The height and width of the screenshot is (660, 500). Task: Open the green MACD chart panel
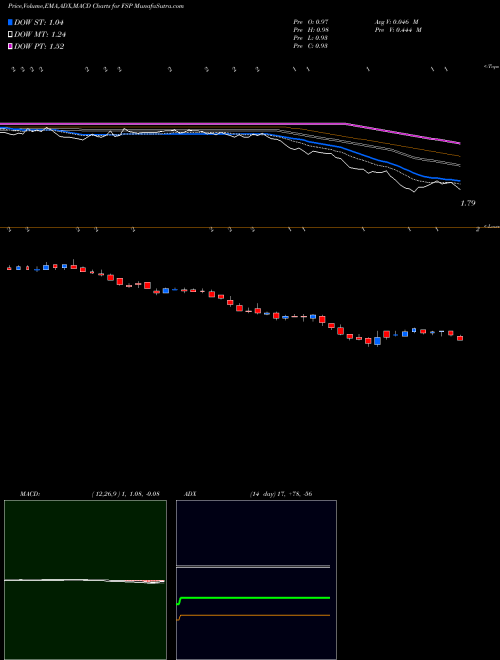85,580
